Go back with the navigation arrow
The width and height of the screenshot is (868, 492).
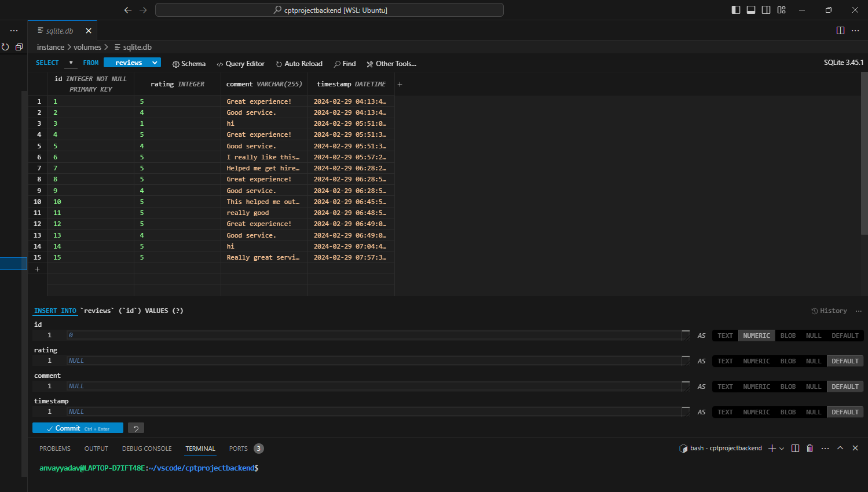pyautogui.click(x=128, y=10)
